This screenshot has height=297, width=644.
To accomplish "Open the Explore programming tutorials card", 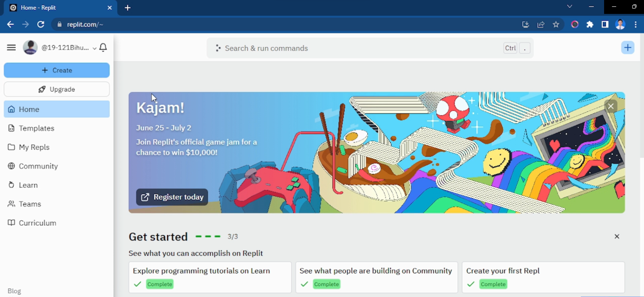I will click(x=210, y=277).
